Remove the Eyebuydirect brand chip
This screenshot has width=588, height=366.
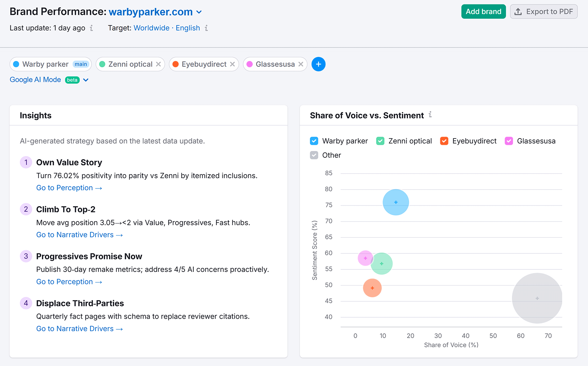pos(232,64)
